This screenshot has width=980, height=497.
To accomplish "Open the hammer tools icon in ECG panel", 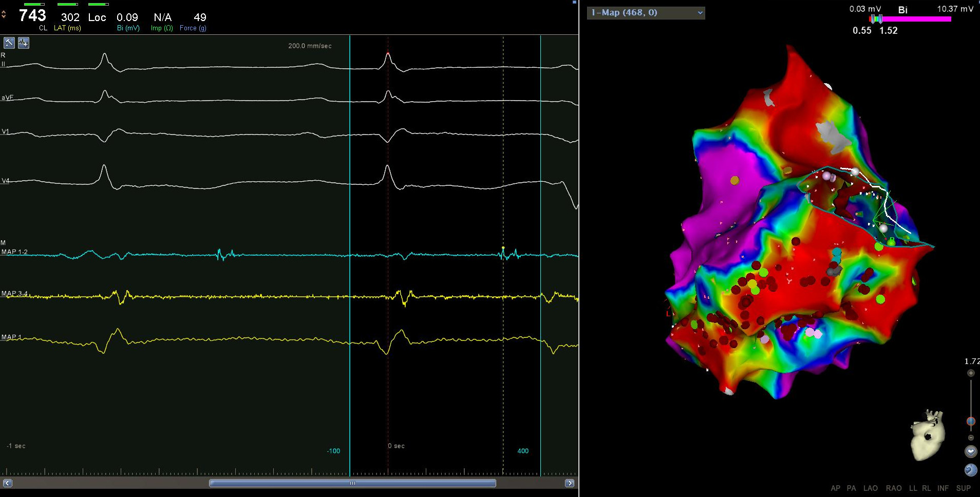I will pyautogui.click(x=9, y=43).
